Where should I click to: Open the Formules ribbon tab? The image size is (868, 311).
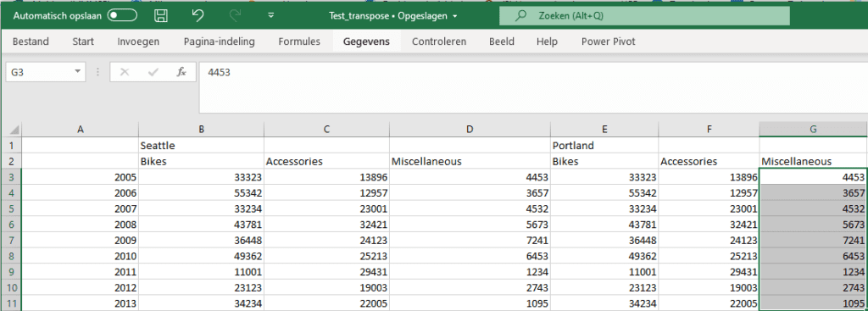click(x=299, y=42)
